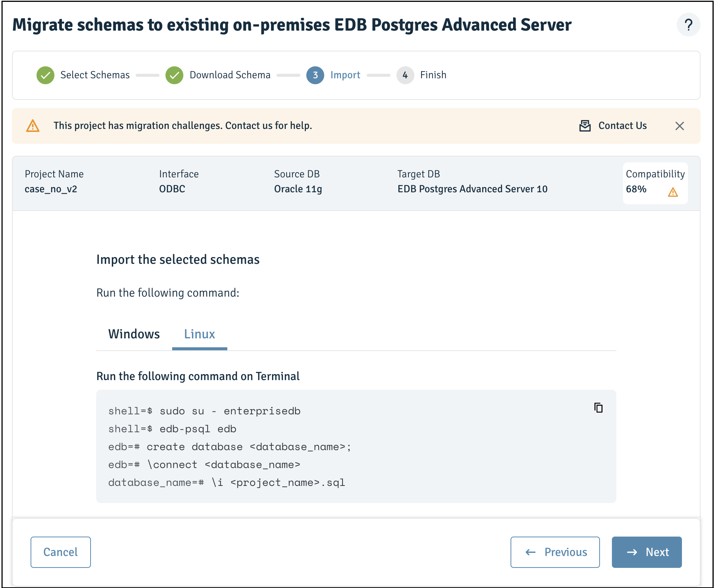Click the 'sudo su - enterprisedb' command line
714x588 pixels.
[x=204, y=411]
